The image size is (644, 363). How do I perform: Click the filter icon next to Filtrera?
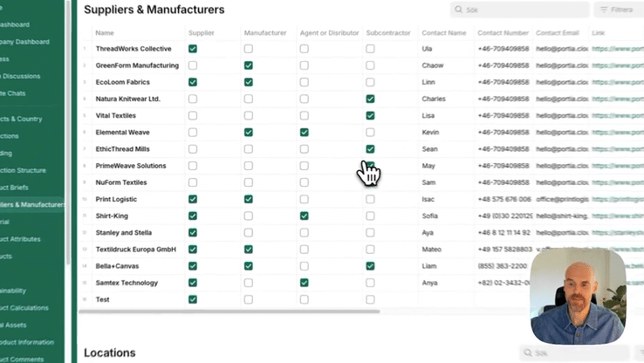point(604,10)
